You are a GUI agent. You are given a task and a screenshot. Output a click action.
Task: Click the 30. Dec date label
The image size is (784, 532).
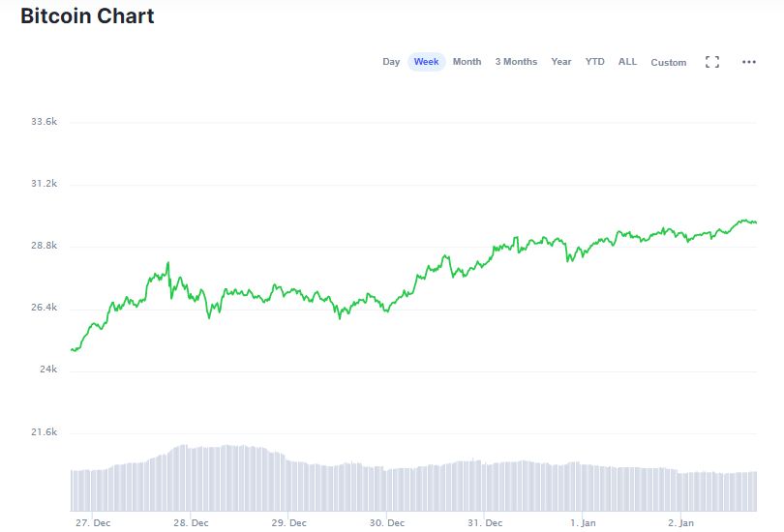tap(387, 523)
